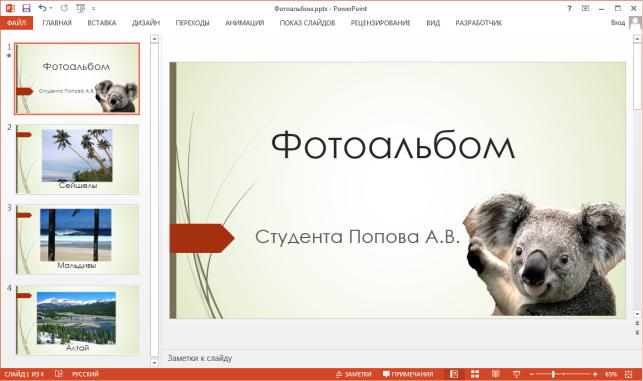Click the СЛАЙД 1 ИЗ 4 status indicator
Viewport: 643px width, 381px height.
click(x=24, y=374)
